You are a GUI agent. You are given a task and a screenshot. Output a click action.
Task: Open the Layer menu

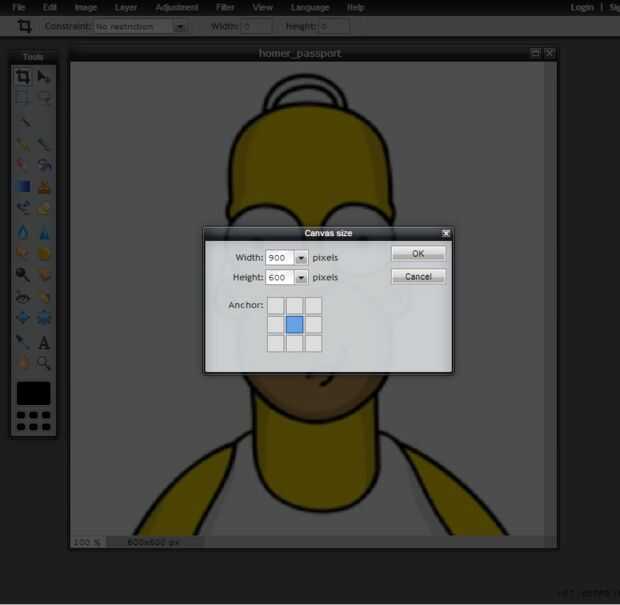[x=126, y=7]
